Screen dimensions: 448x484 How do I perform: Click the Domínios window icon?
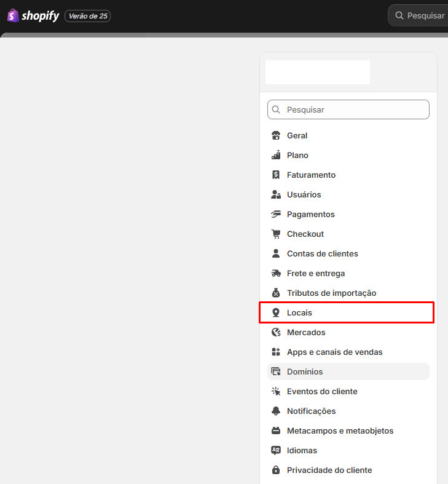pos(276,371)
